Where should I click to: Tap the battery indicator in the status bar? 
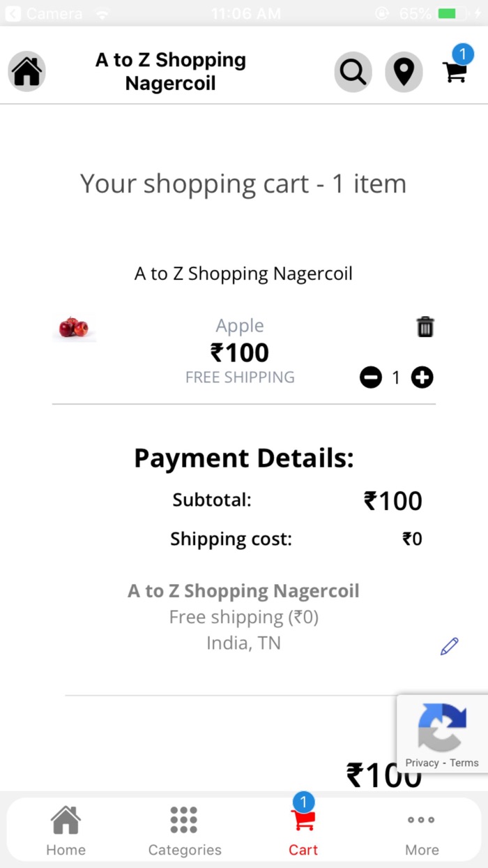[451, 12]
